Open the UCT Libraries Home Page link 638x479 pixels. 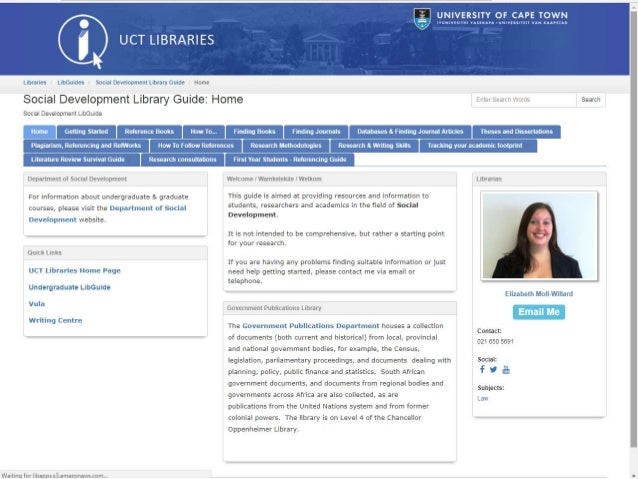pos(74,270)
